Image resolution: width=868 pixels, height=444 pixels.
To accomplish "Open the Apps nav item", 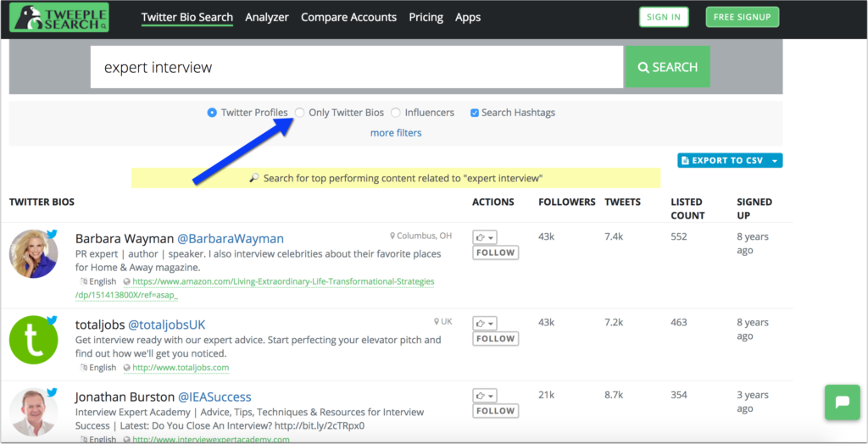I will [468, 17].
